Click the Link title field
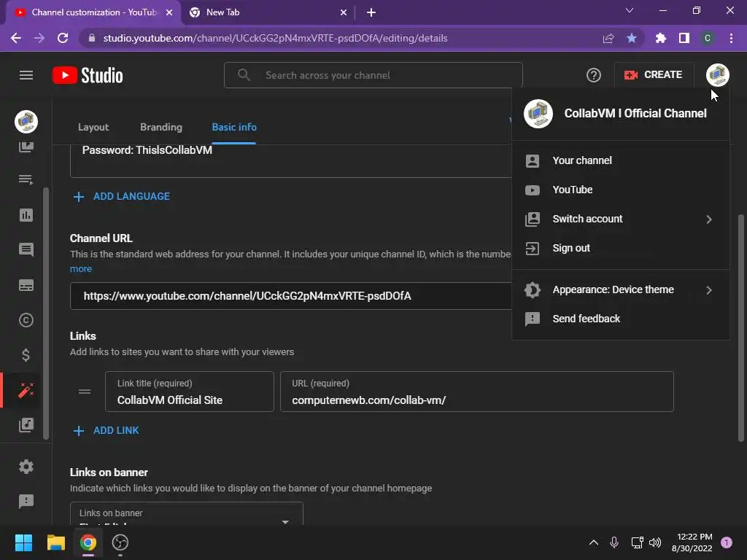 tap(189, 392)
